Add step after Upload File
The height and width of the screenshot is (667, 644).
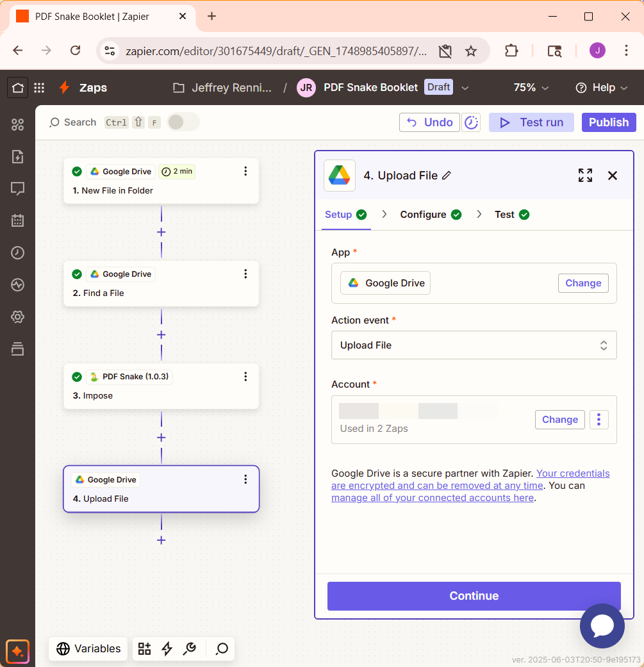click(x=161, y=540)
